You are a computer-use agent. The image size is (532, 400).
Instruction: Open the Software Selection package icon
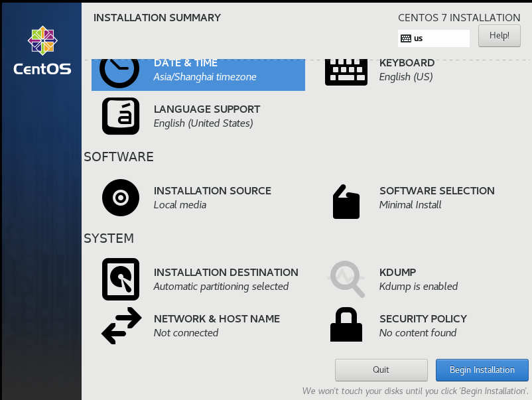(346, 202)
